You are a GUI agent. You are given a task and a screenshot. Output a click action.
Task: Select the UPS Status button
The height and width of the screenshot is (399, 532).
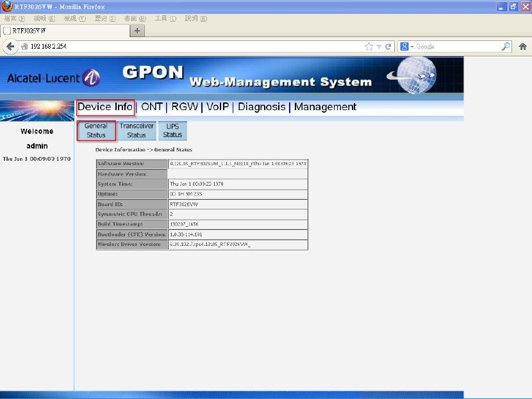coord(172,131)
